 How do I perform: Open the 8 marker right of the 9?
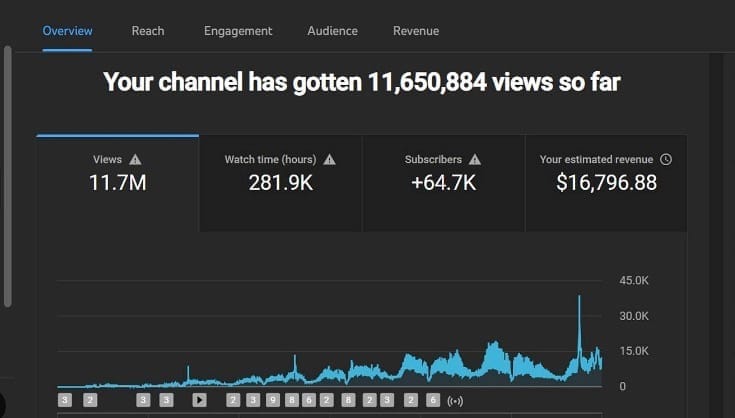coord(291,400)
